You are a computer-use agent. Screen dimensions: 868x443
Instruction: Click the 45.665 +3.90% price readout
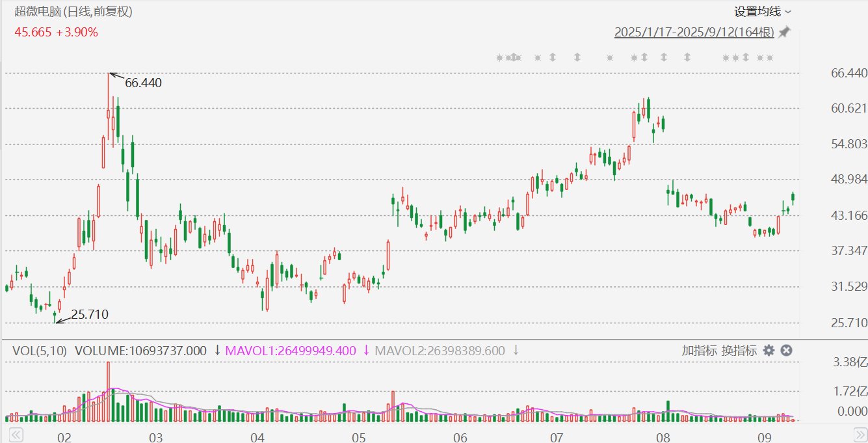click(56, 32)
